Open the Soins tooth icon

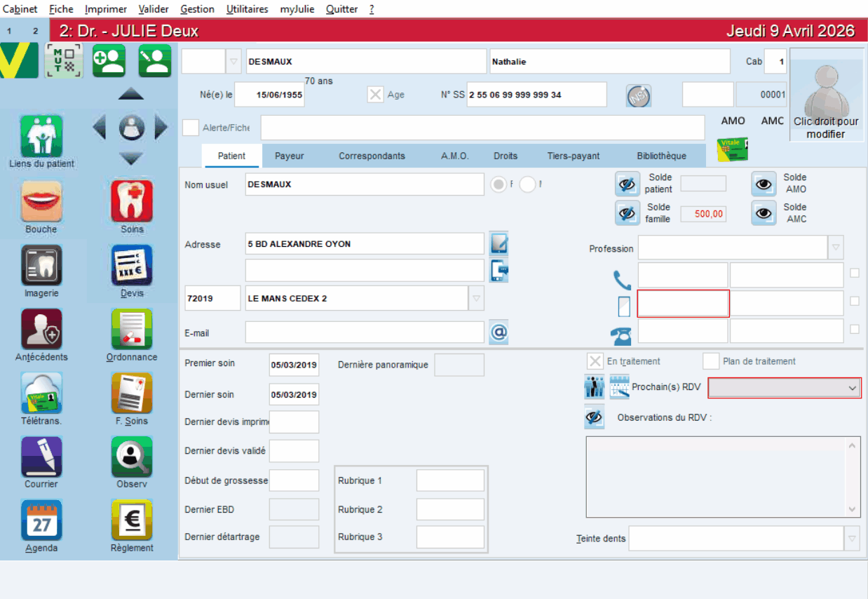pyautogui.click(x=132, y=202)
